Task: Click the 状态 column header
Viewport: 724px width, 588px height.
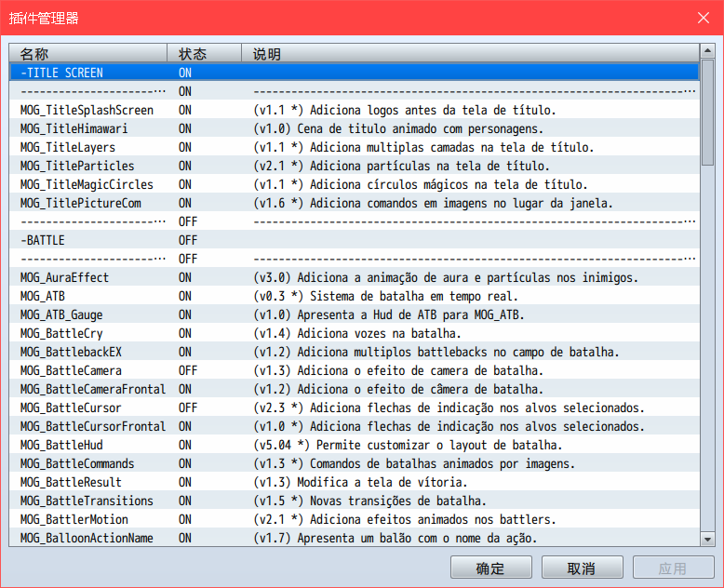Action: [x=204, y=54]
